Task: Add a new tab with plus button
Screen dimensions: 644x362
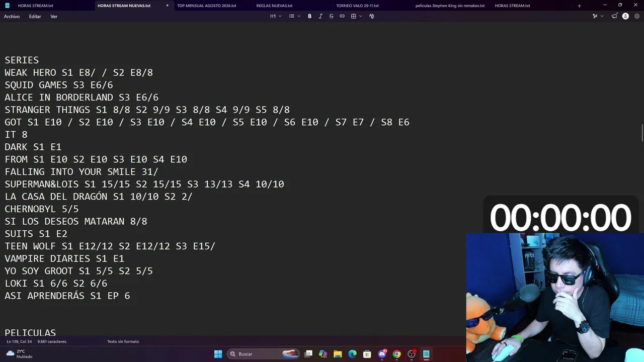Action: 579,6
